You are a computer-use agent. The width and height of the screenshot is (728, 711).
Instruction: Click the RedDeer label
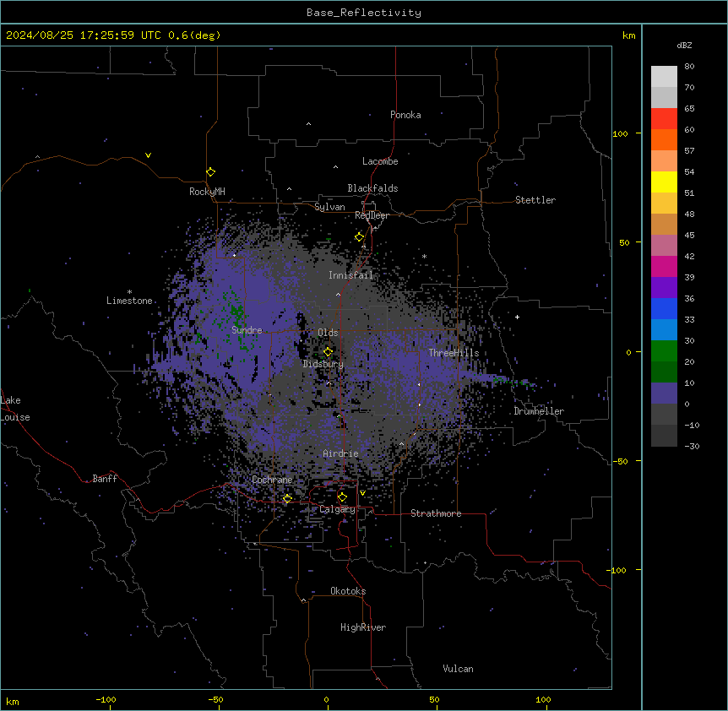click(372, 215)
